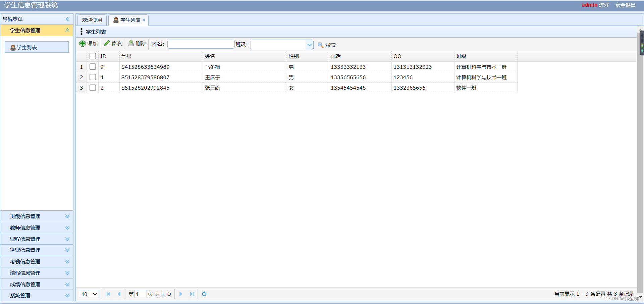Open the 班级 combo box dropdown
Screen dimensions: 644x304
pyautogui.click(x=309, y=45)
